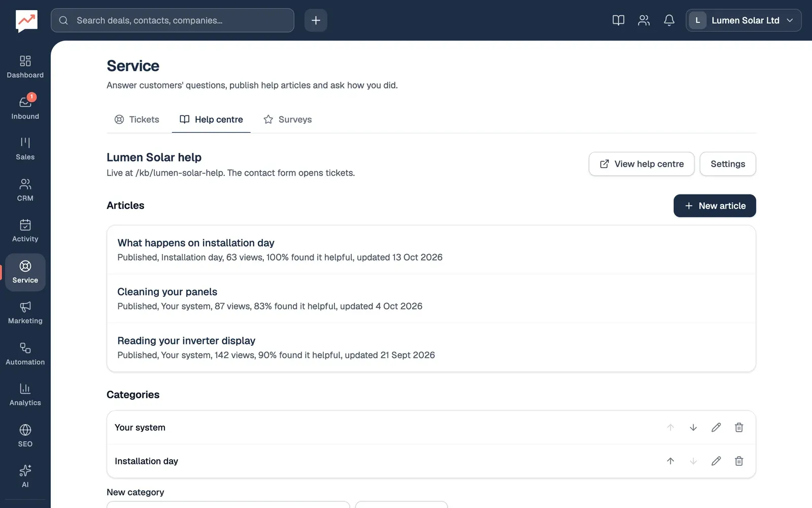Screen dimensions: 812x508
Task: Open Activity calendar in sidebar
Action: pos(25,231)
